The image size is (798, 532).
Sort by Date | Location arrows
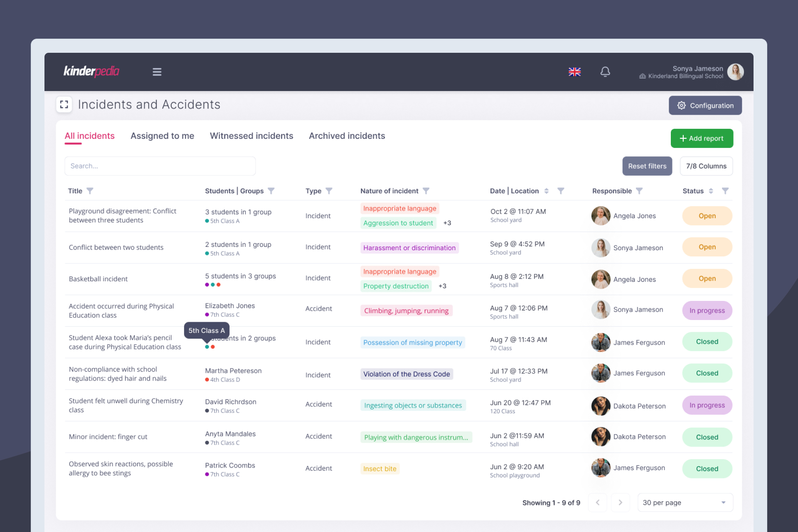(547, 191)
